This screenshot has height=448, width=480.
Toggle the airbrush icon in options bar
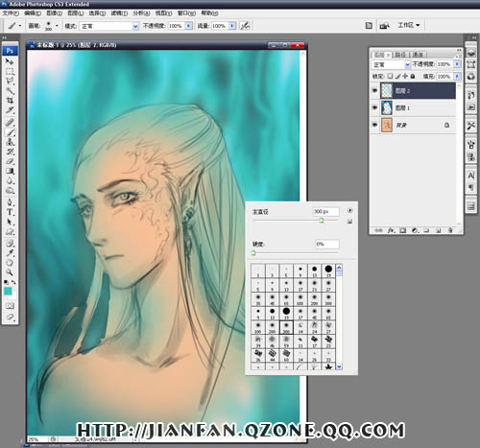[245, 26]
